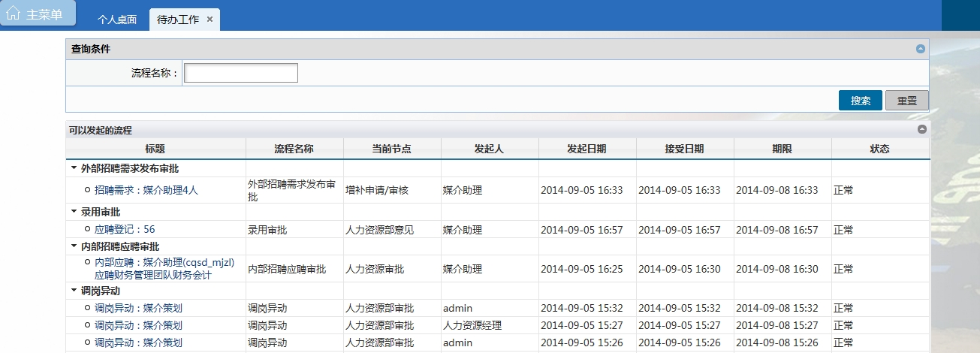
Task: Close the 待办工作 tab
Action: 210,20
